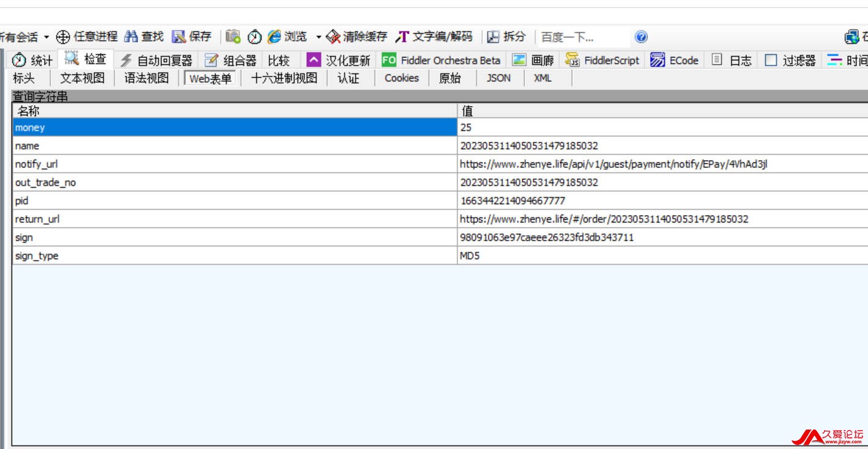Switch to the 比较 tab
The image size is (868, 449).
coord(279,60)
